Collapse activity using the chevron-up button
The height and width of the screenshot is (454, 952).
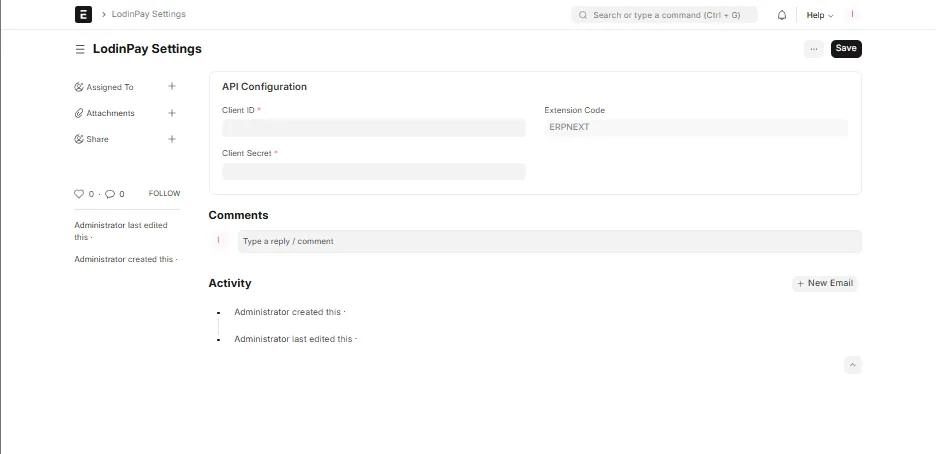[852, 366]
